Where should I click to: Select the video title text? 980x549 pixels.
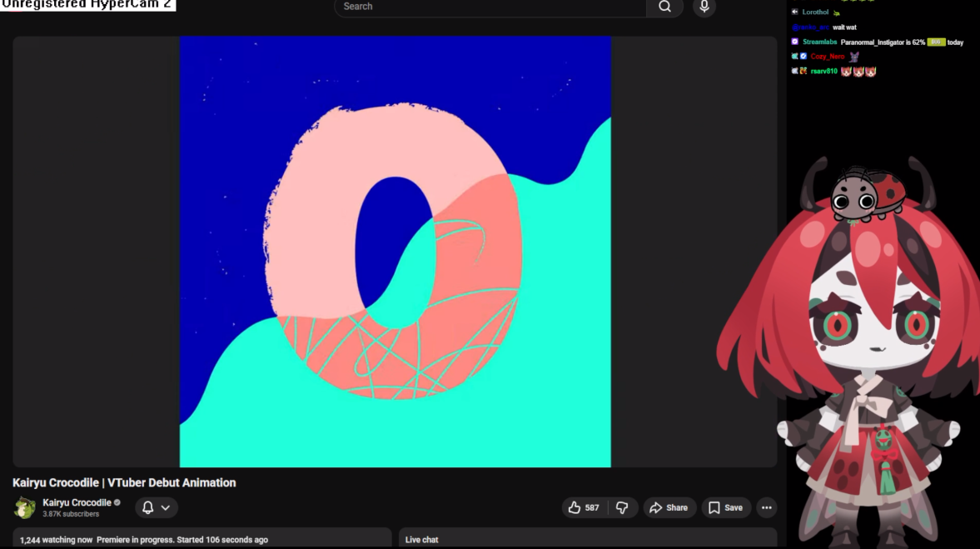124,482
